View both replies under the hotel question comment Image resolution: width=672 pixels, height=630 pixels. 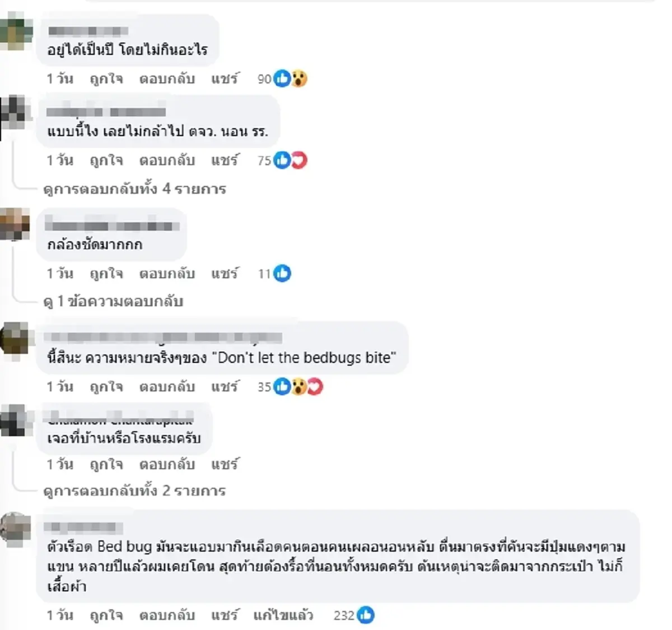tap(134, 491)
